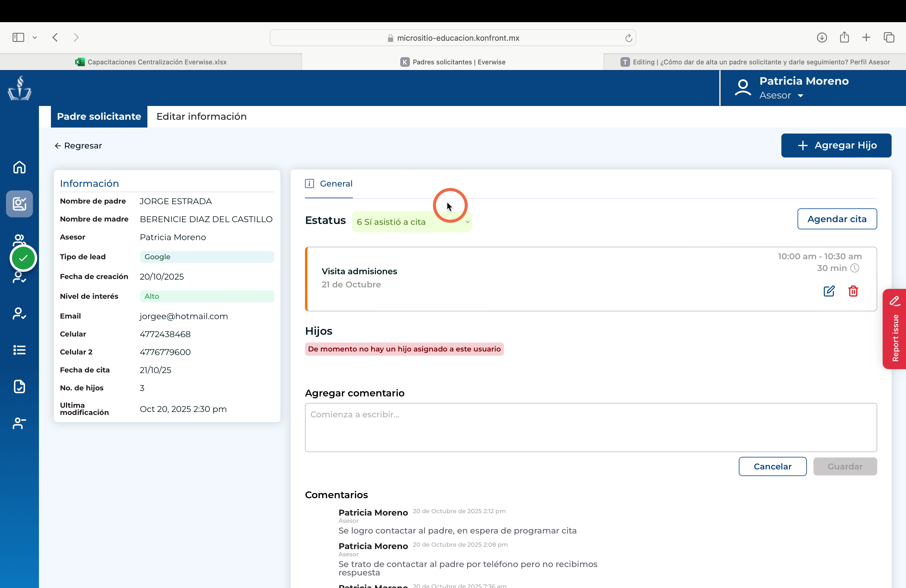Screen dimensions: 906x588
Task: Click the Alto interest level badge
Action: point(207,296)
